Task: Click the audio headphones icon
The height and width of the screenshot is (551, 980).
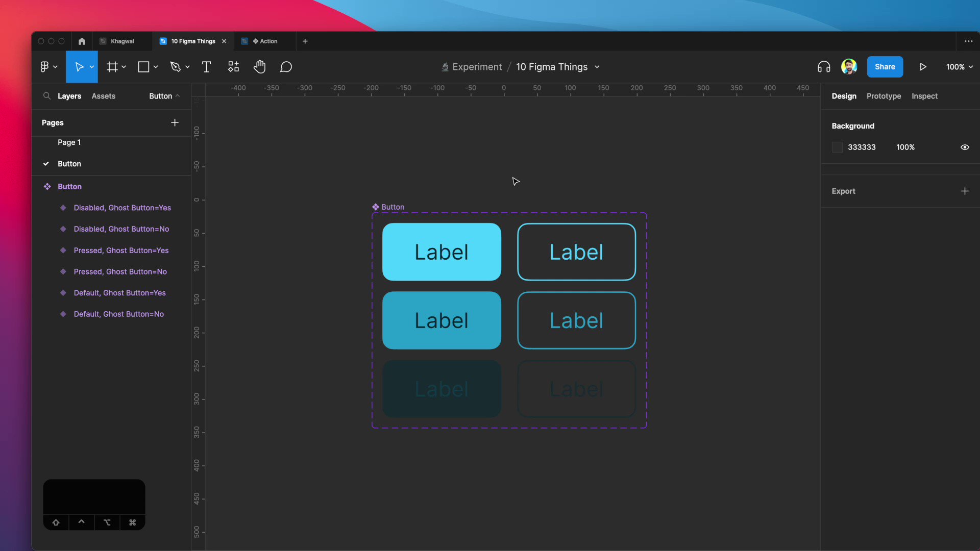Action: point(824,67)
